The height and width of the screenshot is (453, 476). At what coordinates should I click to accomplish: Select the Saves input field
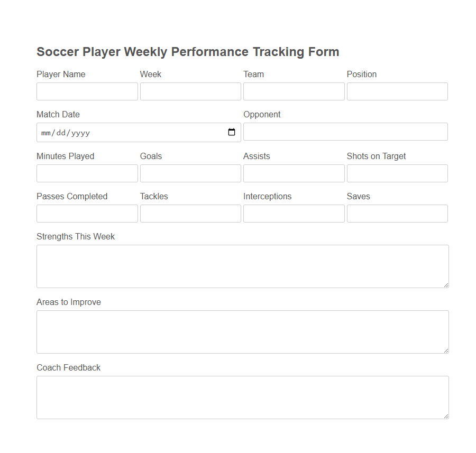397,214
